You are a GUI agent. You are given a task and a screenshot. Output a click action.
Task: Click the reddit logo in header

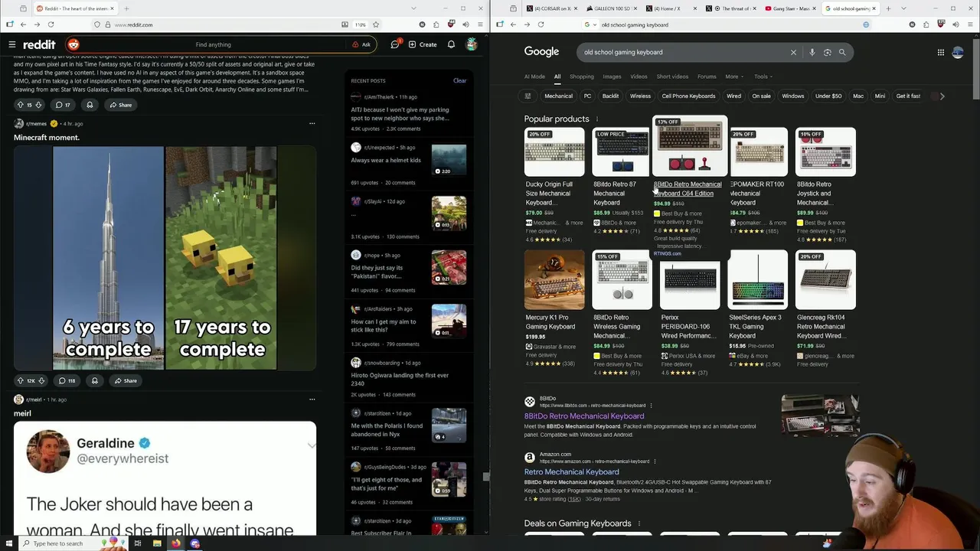39,44
